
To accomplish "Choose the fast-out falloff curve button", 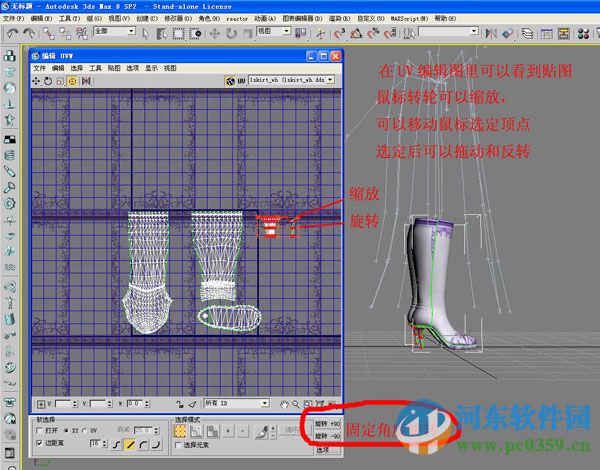I will (x=156, y=444).
